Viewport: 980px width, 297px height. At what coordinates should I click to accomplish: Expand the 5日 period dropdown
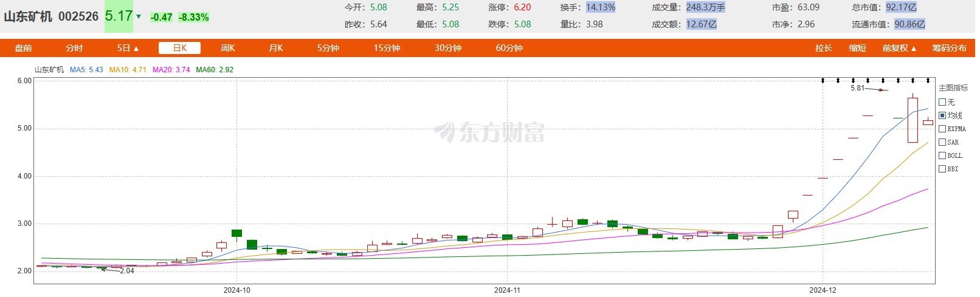tap(128, 48)
